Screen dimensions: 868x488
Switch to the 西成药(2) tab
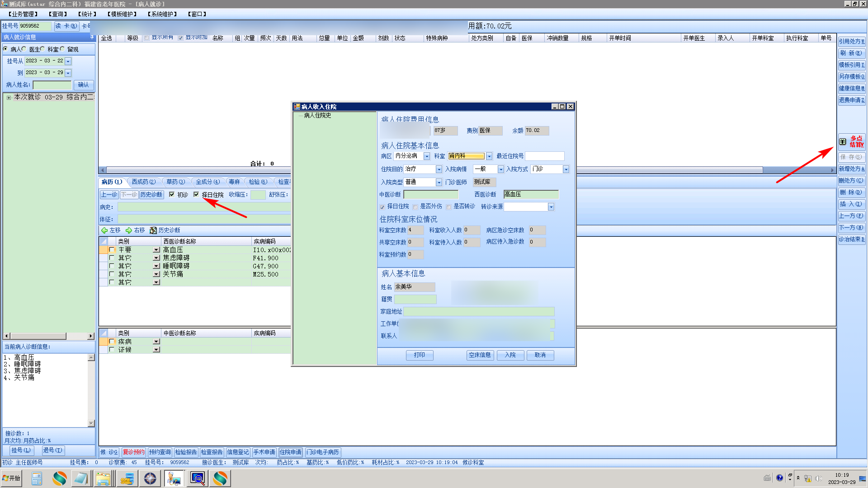click(143, 182)
